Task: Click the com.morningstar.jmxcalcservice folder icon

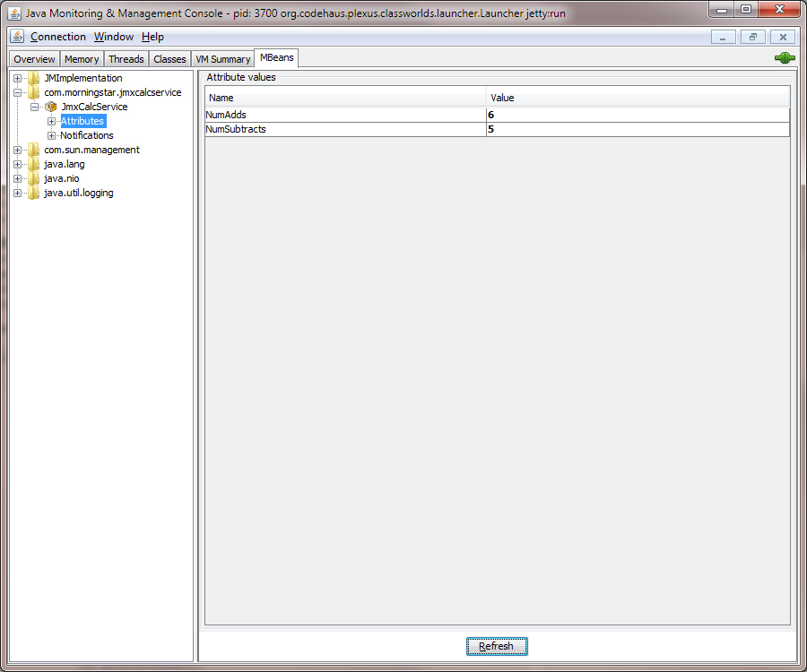Action: point(34,92)
